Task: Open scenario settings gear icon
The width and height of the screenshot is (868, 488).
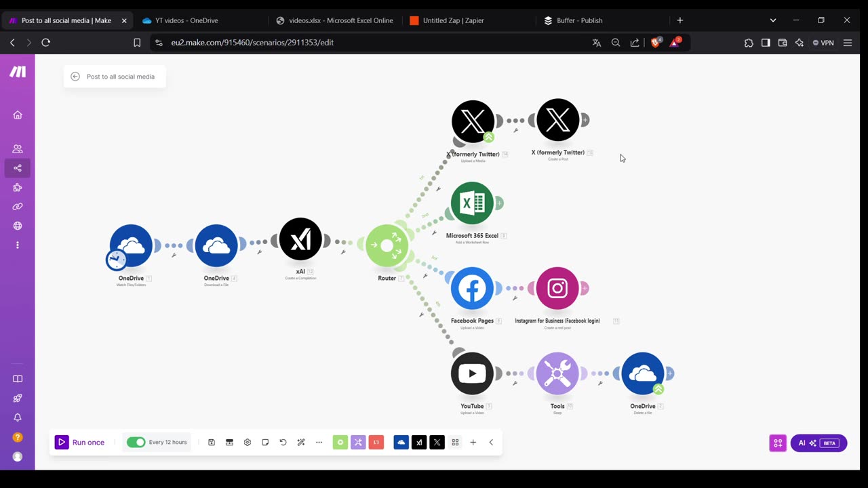Action: point(248,442)
